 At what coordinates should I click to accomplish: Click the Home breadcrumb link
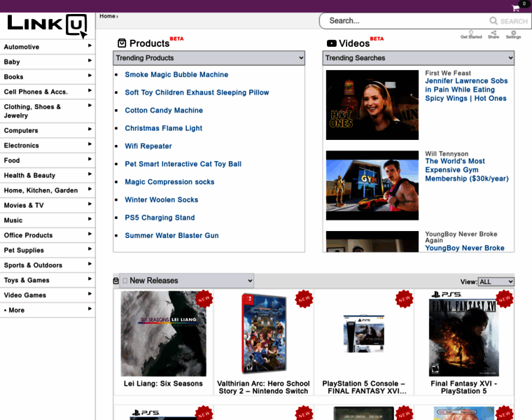click(107, 16)
